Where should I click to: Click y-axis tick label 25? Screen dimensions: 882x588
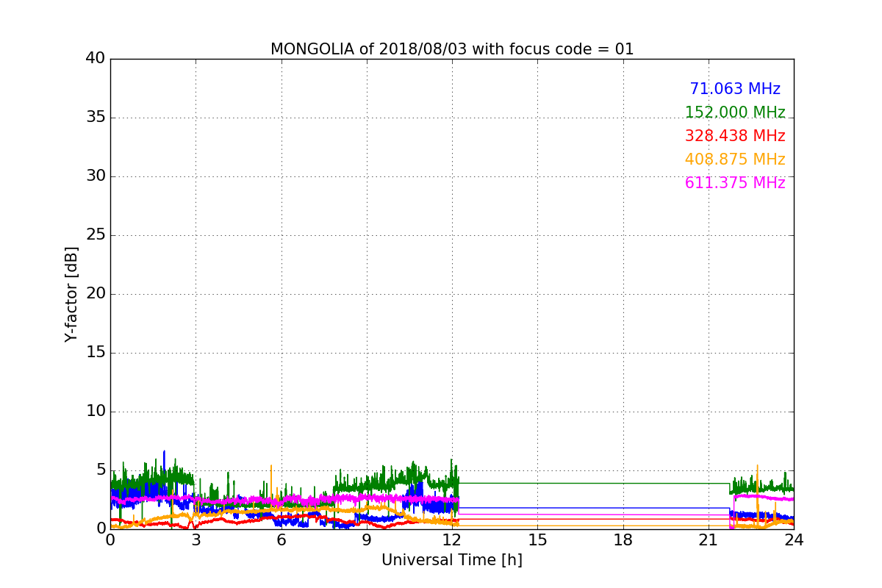(x=96, y=235)
